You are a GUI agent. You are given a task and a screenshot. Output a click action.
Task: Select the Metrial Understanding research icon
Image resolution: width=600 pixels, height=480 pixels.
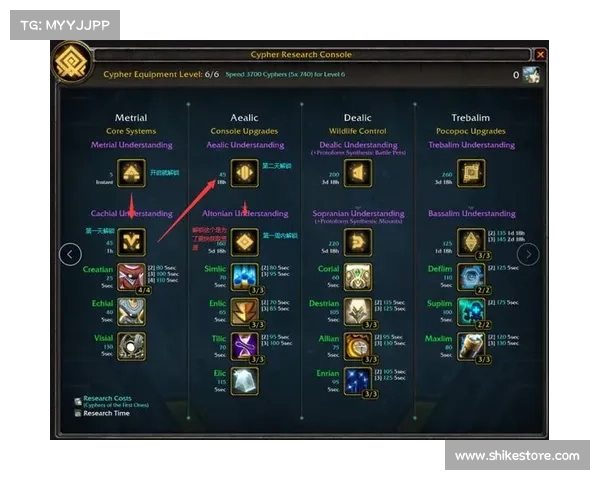[x=131, y=173]
